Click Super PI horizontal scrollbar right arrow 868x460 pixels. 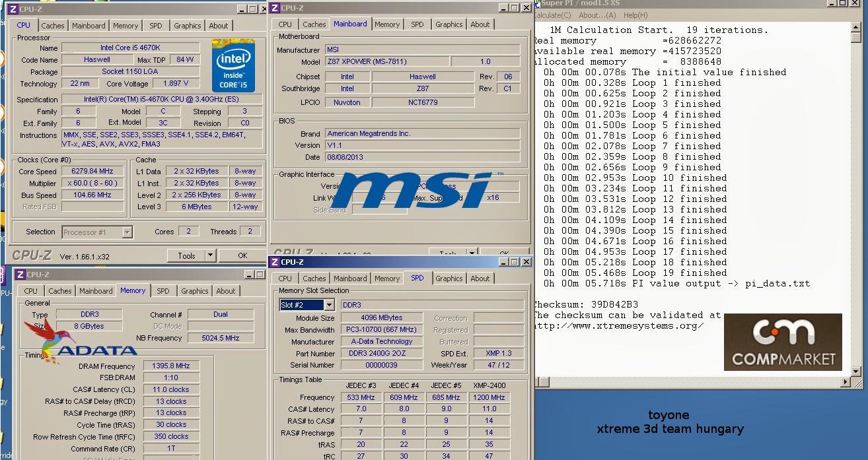(846, 382)
